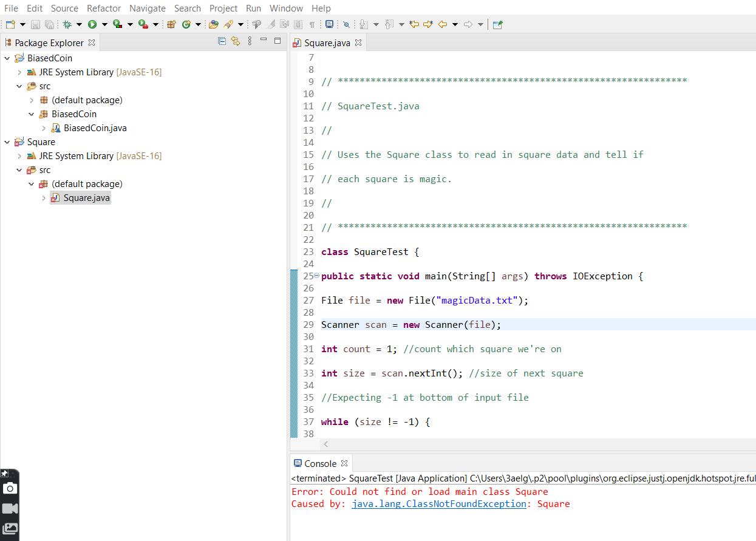Open the Run button dropdown arrow
The height and width of the screenshot is (541, 756).
104,24
